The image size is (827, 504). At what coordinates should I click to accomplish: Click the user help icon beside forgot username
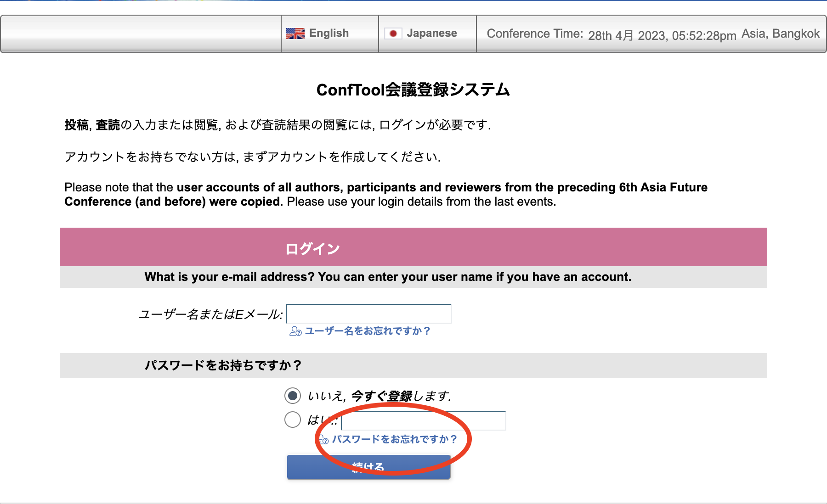pyautogui.click(x=295, y=331)
